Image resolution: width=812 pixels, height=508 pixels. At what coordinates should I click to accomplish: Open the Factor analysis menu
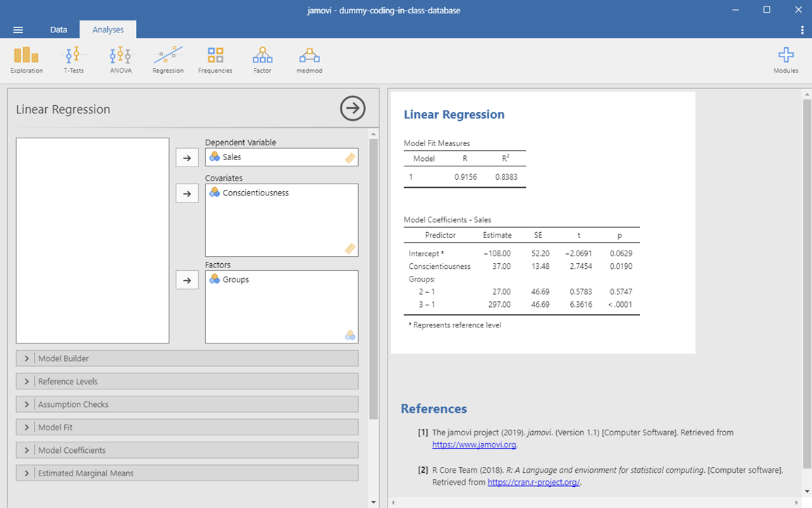click(262, 60)
